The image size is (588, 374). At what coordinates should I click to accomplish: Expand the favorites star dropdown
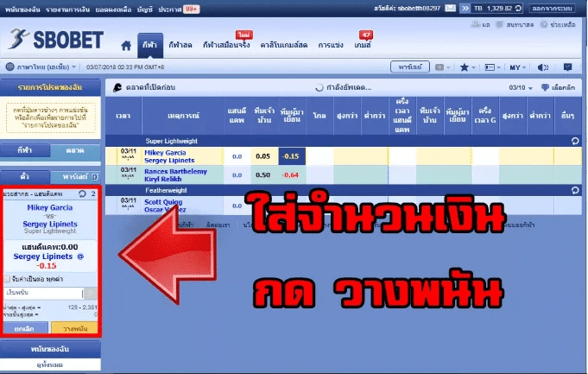click(x=469, y=67)
